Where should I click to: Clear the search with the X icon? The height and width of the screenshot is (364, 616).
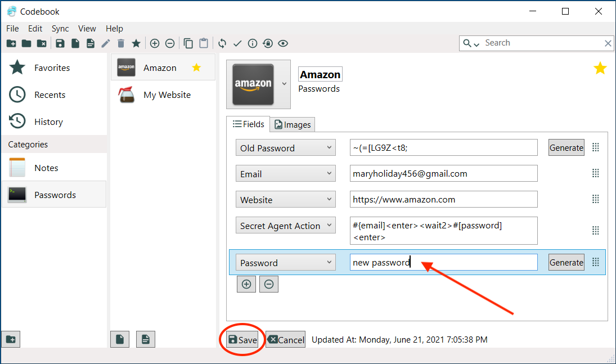608,43
